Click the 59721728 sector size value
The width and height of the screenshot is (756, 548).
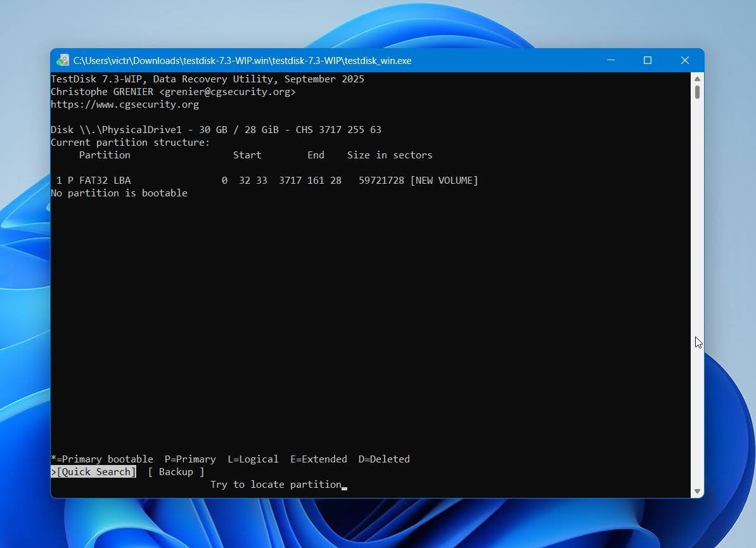click(x=381, y=181)
